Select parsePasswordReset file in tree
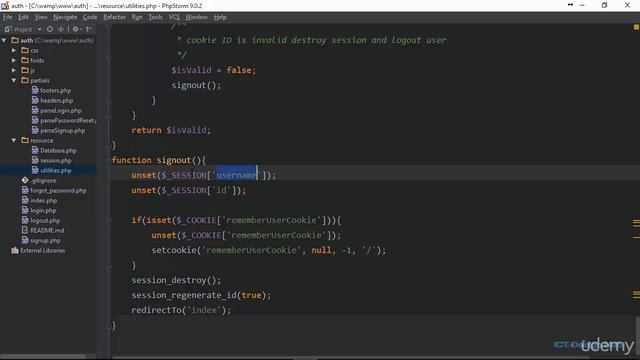Screen dimensions: 640x360 tap(68, 120)
